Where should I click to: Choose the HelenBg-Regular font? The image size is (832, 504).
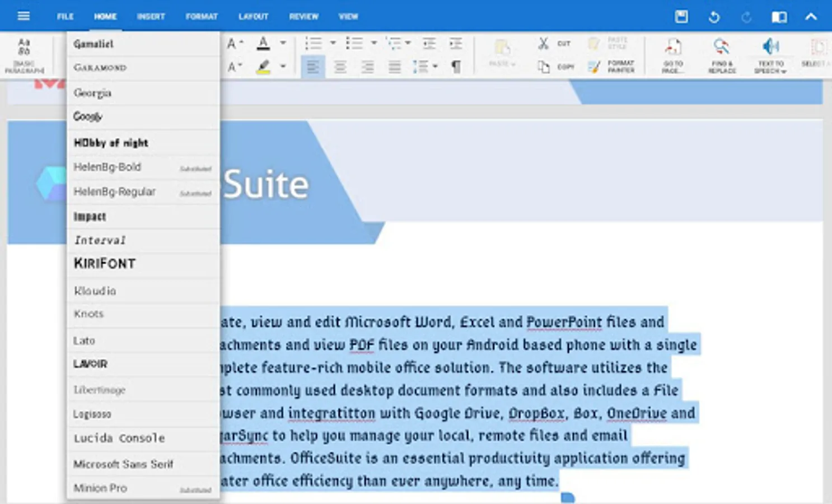click(143, 192)
